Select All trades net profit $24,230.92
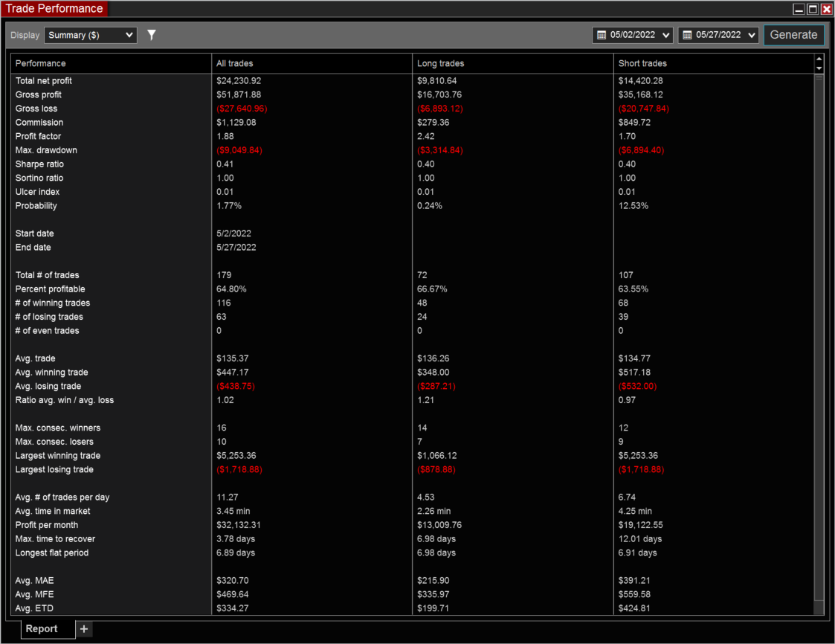The image size is (835, 644). (239, 81)
